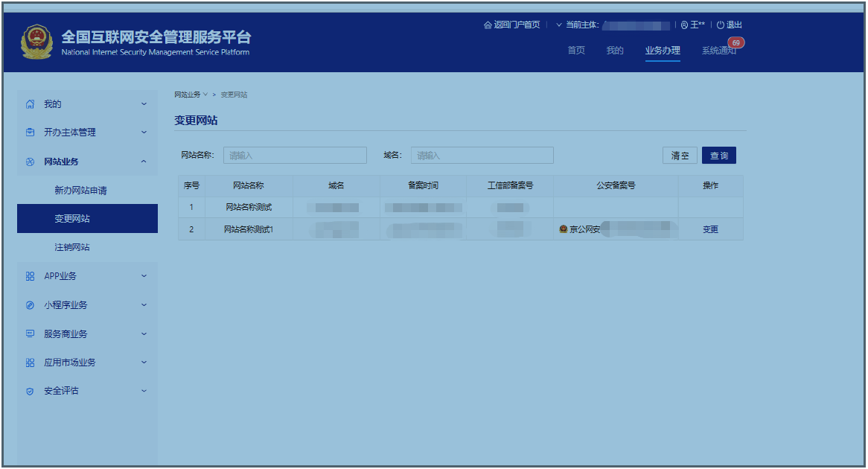Click the 小程序业务 compass icon
This screenshot has height=469, width=868.
coord(30,305)
